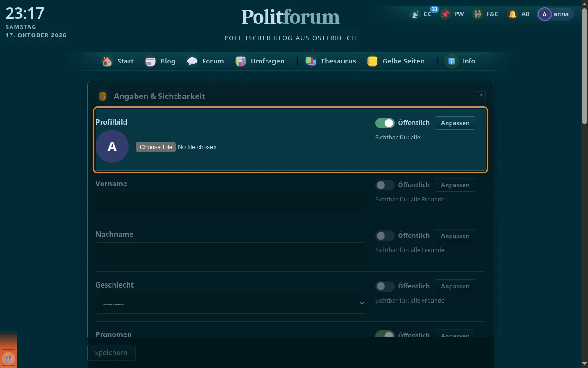Click the friends icon in the bottom-left corner
Image resolution: width=588 pixels, height=368 pixels.
8,358
